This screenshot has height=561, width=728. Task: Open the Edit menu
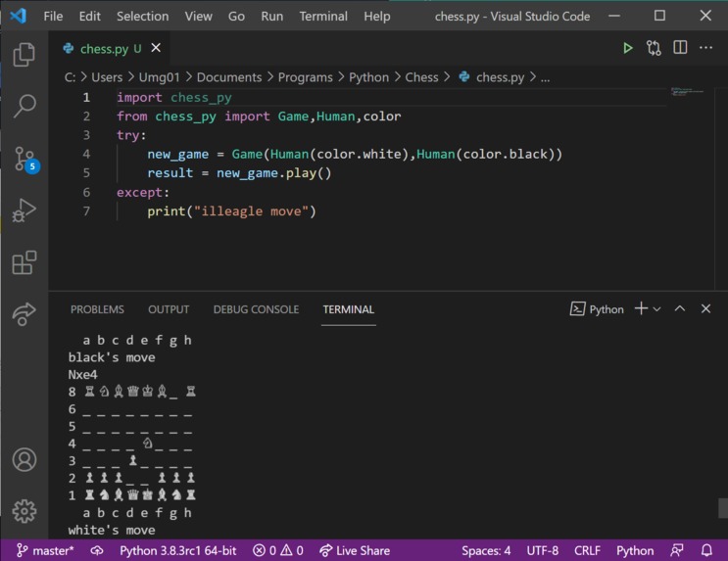click(x=89, y=17)
